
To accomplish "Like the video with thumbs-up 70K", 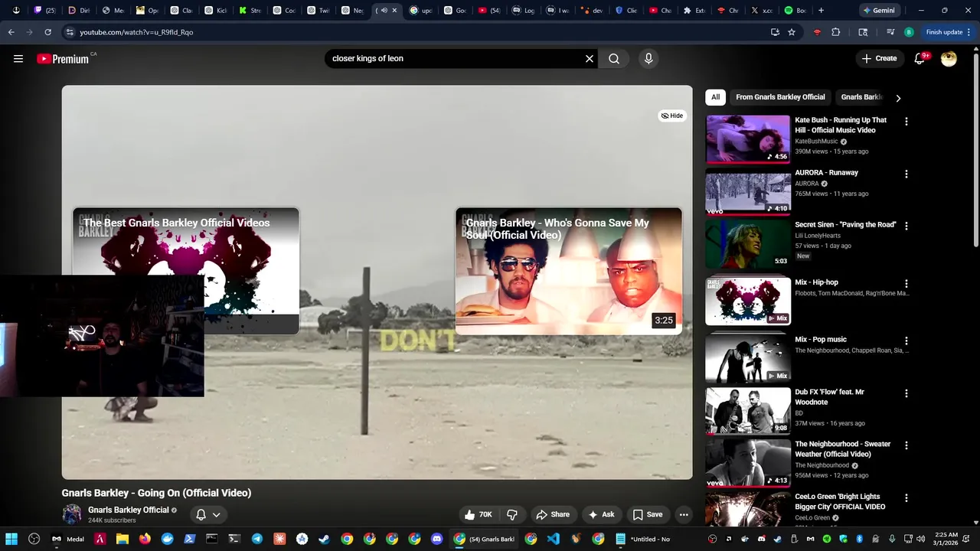I will point(478,514).
